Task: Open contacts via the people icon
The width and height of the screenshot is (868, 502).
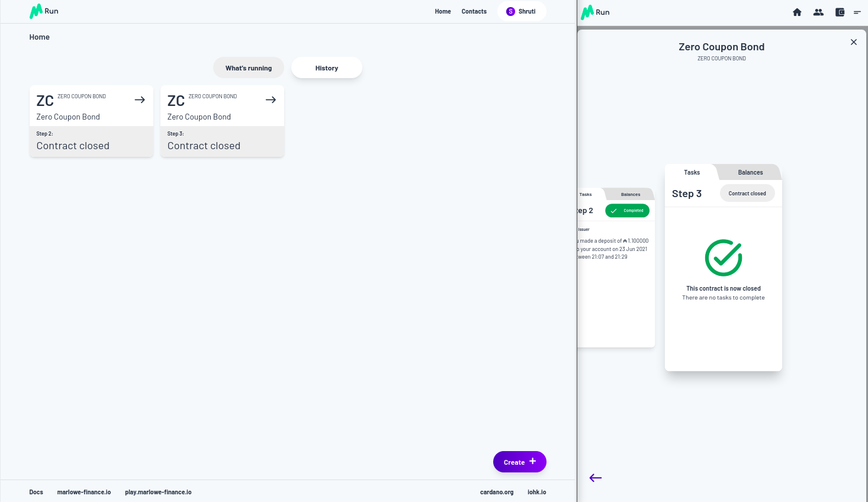Action: tap(818, 12)
